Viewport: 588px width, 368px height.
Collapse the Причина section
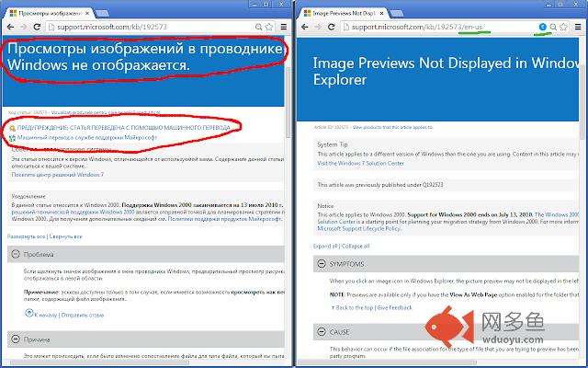(16, 339)
